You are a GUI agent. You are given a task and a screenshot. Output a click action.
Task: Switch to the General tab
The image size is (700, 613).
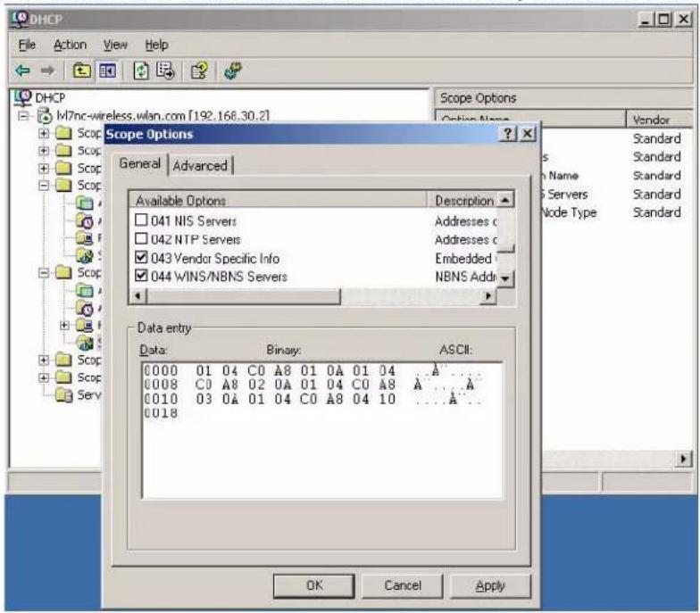[x=139, y=164]
